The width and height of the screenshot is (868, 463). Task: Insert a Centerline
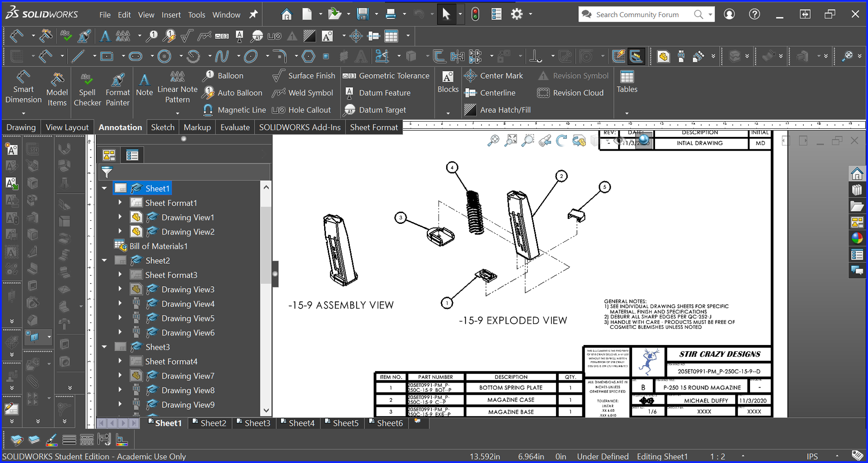tap(490, 93)
